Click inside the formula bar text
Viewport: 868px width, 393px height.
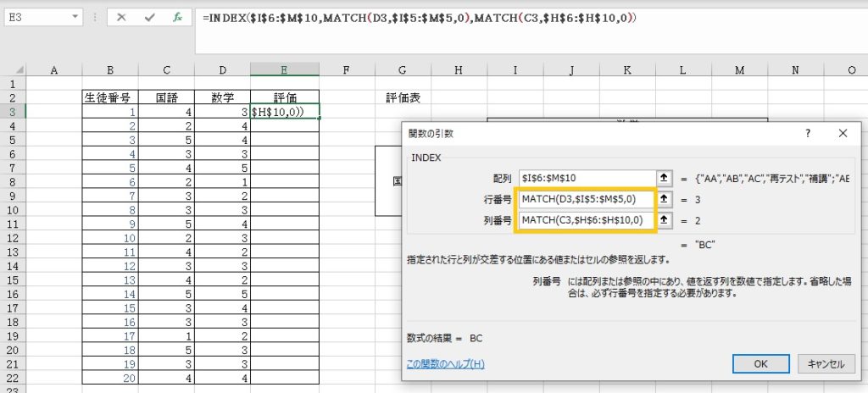424,18
